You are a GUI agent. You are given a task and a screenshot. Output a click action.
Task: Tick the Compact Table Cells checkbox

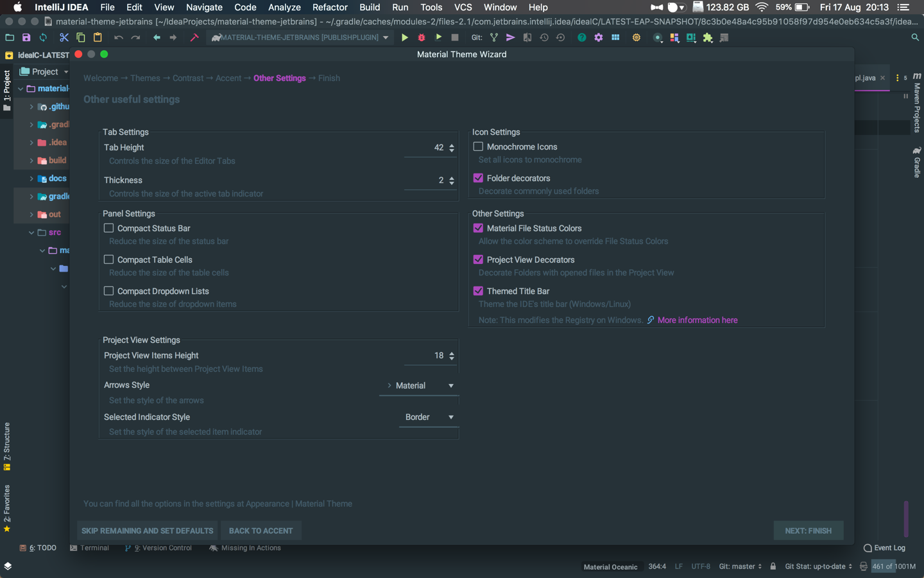click(108, 259)
